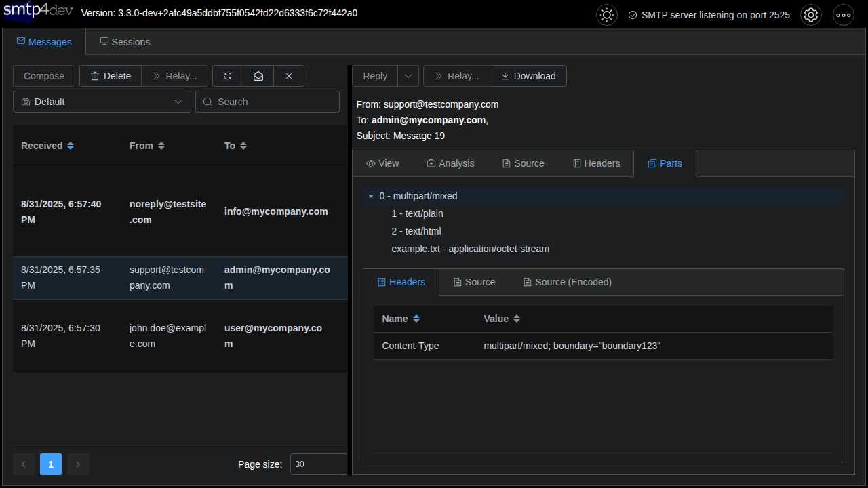Click the Reply button

pos(375,76)
